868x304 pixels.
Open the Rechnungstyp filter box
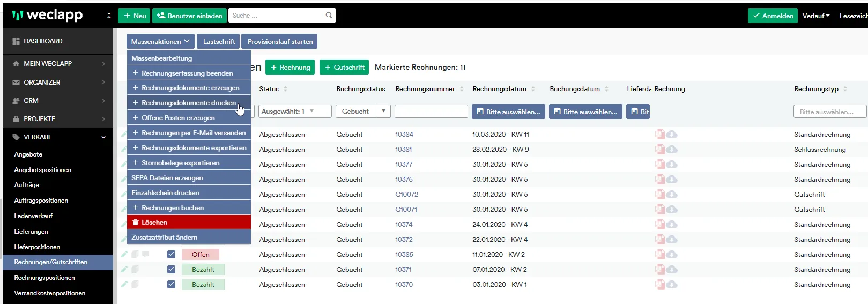point(829,112)
